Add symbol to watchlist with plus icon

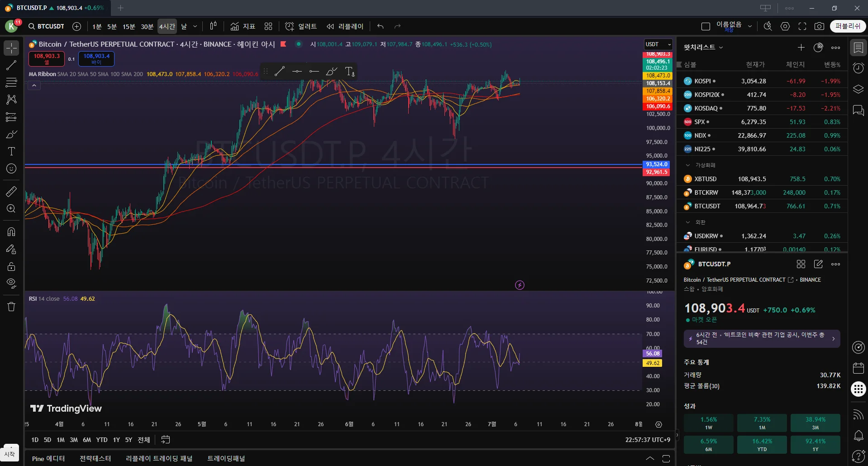(x=801, y=47)
